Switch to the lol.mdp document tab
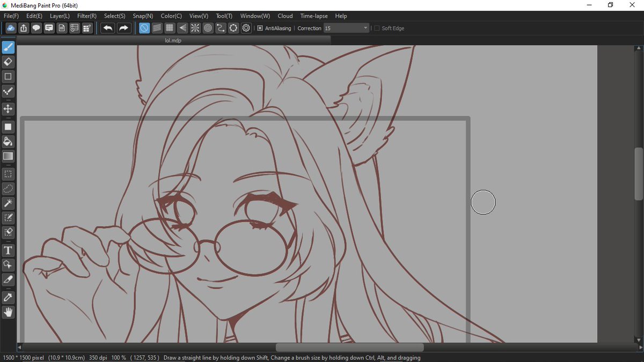 173,40
